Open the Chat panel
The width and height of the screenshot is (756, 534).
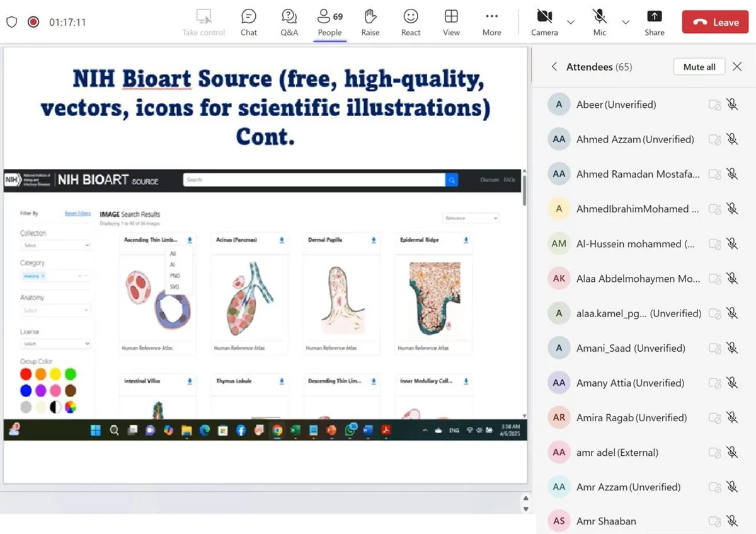pyautogui.click(x=249, y=22)
